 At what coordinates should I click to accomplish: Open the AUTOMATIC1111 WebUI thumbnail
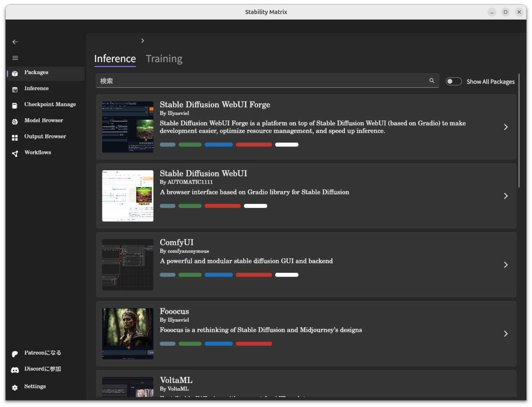(128, 196)
